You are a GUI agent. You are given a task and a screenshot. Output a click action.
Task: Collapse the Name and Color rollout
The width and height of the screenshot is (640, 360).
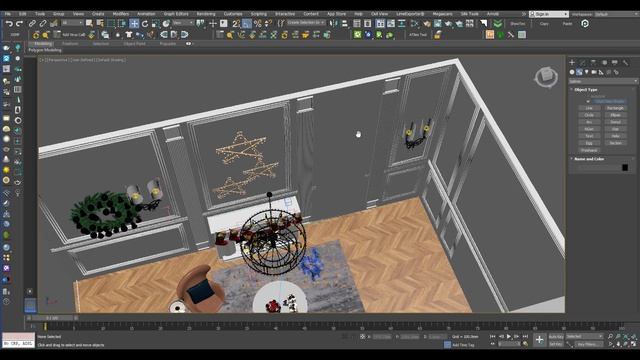pos(589,159)
